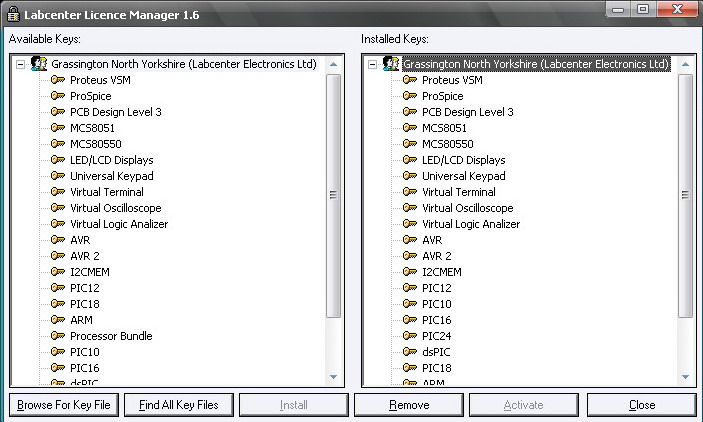Click key icon beside ARM in Available Keys
The image size is (703, 422).
tap(58, 320)
